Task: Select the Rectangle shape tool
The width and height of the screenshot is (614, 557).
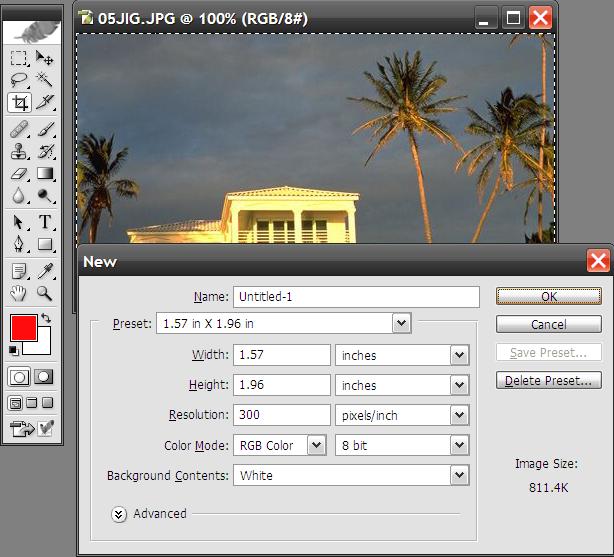Action: 45,244
